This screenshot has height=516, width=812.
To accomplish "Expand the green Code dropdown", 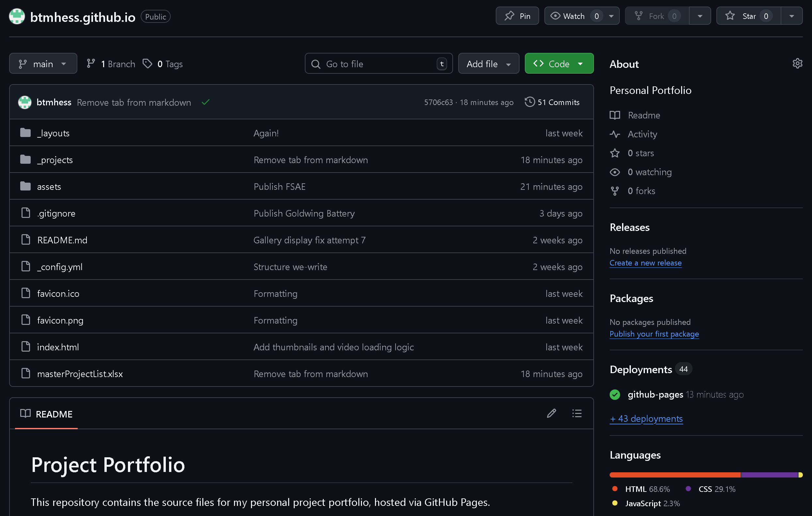I will click(x=559, y=64).
